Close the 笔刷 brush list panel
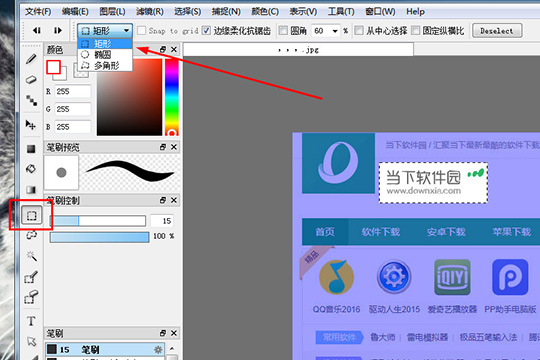540x360 pixels. point(174,333)
